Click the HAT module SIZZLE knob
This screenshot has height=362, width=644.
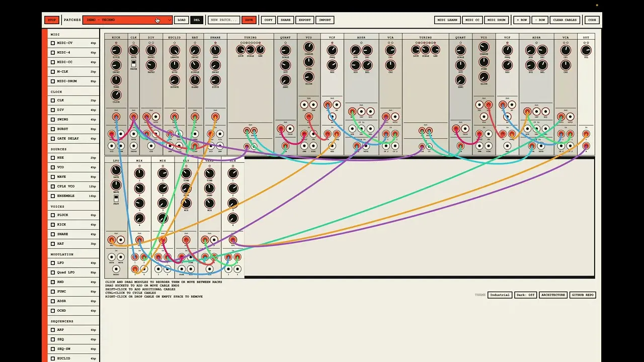[x=195, y=65]
